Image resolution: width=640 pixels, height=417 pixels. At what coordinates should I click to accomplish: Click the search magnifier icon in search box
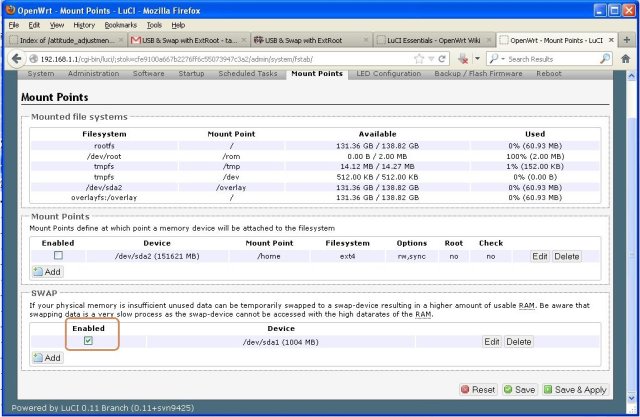(x=607, y=59)
